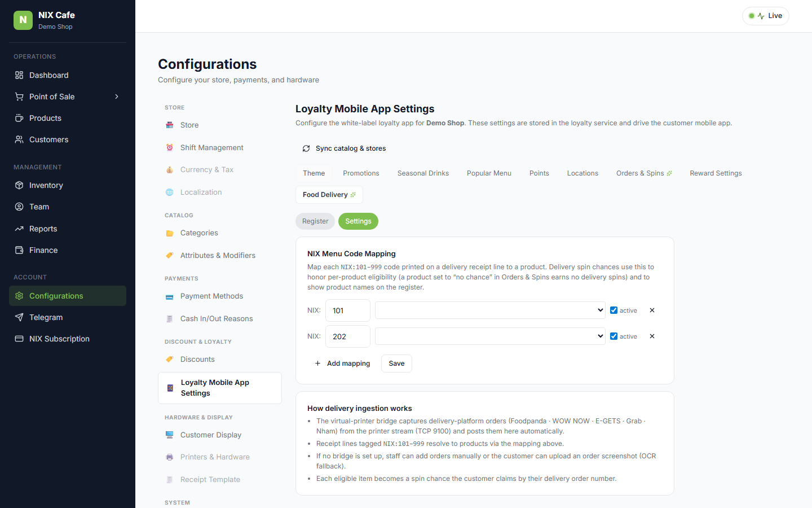Open Inventory from the sidebar
The image size is (812, 508).
coord(68,185)
